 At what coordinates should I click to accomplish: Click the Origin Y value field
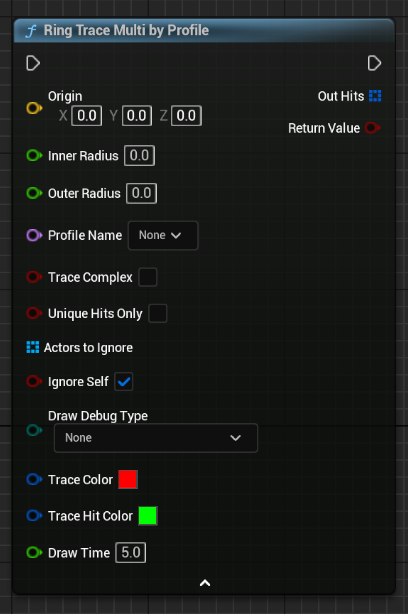point(137,116)
